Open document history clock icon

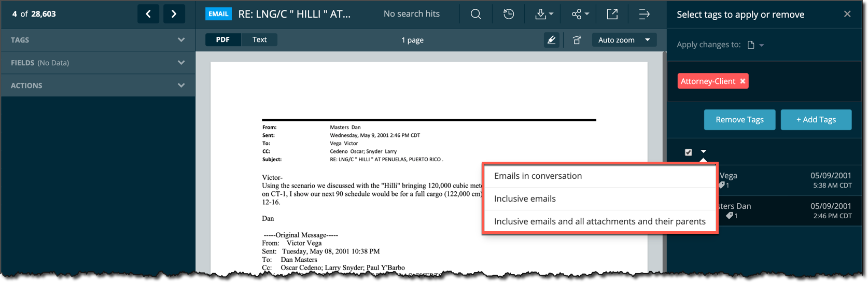pyautogui.click(x=509, y=14)
